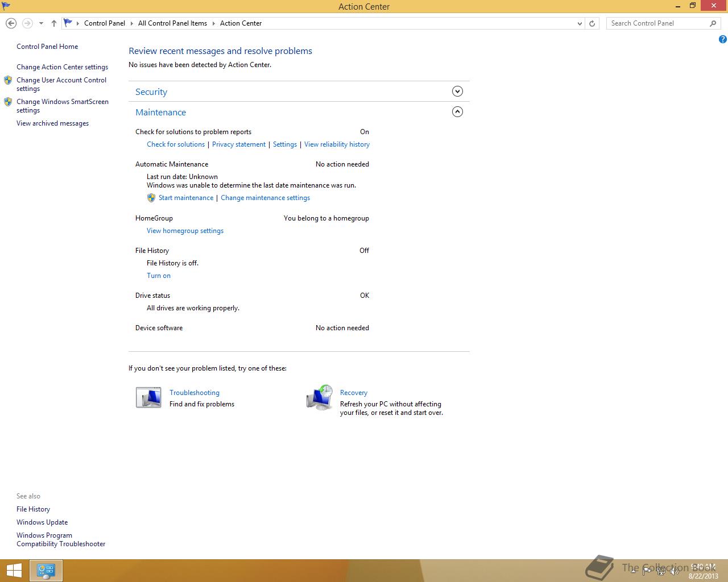Click the network tray icon
Image resolution: width=728 pixels, height=582 pixels.
pos(661,571)
